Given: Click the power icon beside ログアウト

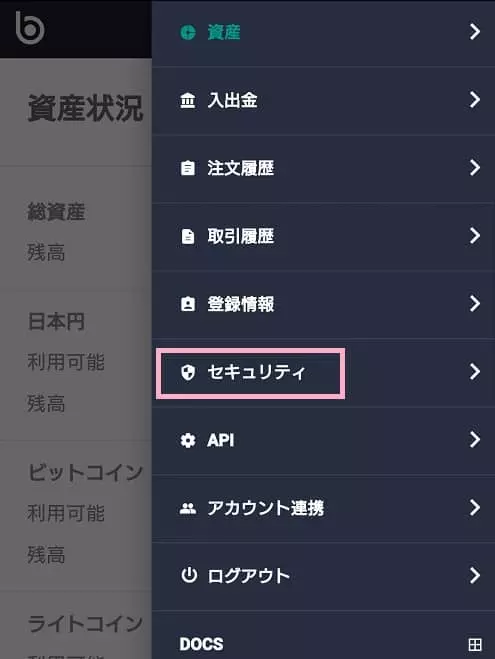Looking at the screenshot, I should [188, 575].
